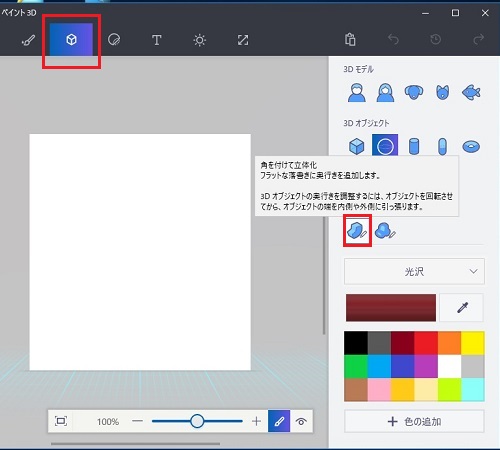
Task: Select the sharp-edge 3D doodle tool
Action: click(x=357, y=231)
